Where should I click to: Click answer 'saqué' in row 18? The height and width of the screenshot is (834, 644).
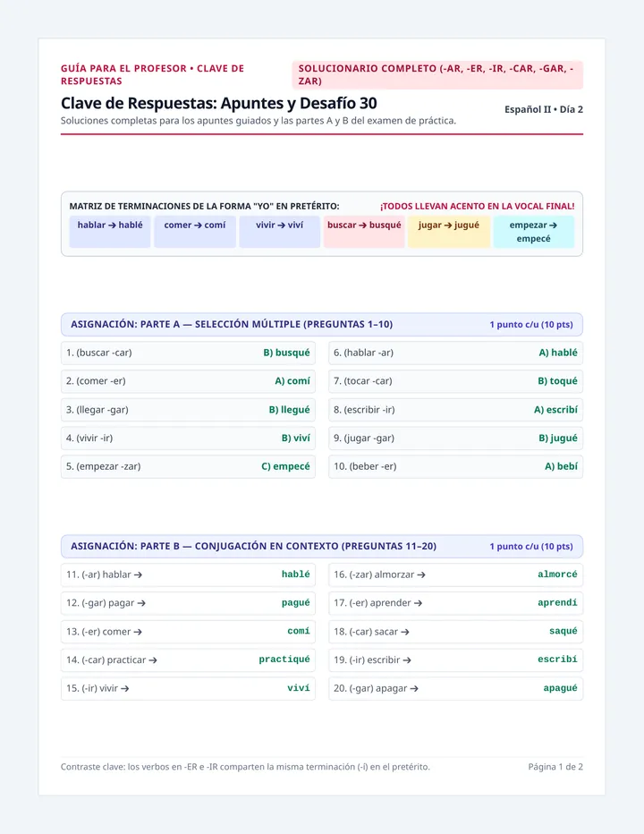pos(563,632)
